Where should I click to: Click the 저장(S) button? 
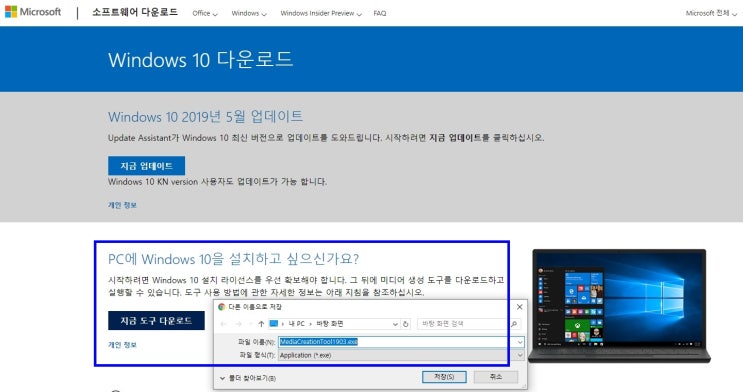pos(444,377)
